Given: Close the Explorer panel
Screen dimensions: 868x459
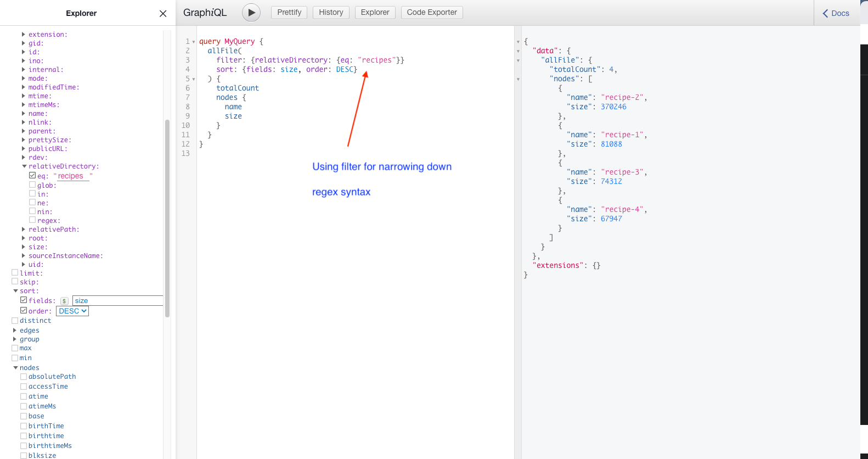Looking at the screenshot, I should pyautogui.click(x=163, y=13).
